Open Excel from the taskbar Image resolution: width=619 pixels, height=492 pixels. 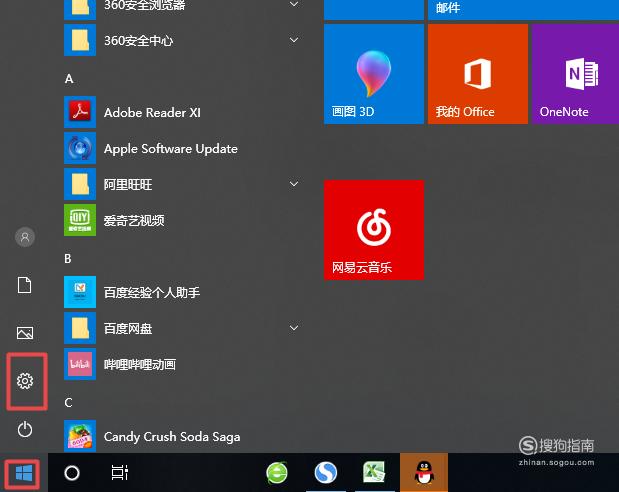pos(374,473)
